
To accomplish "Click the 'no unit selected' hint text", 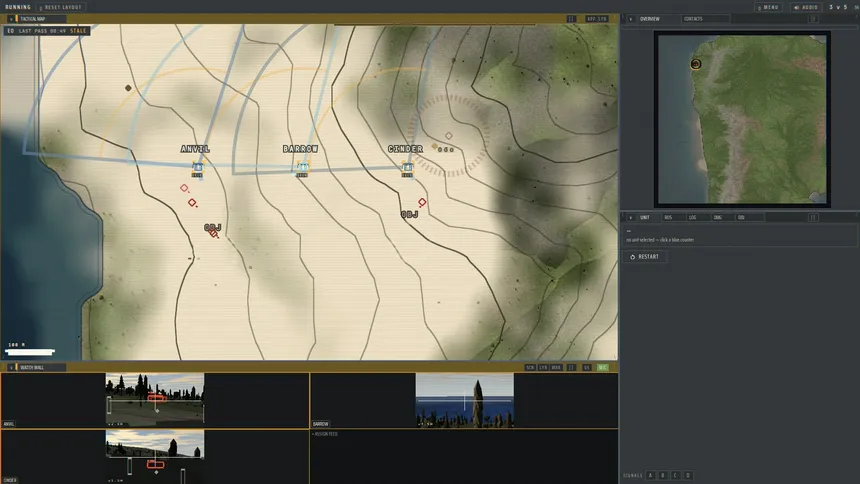I will (660, 240).
